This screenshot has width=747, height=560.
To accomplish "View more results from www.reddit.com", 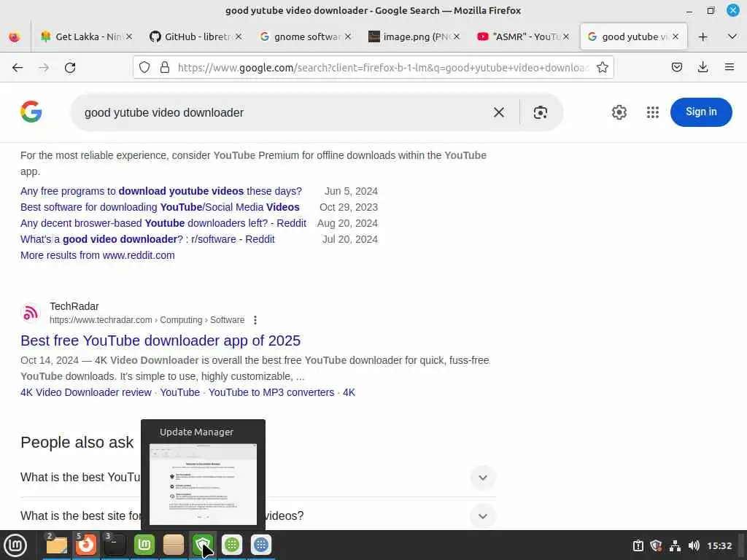I will pos(98,255).
